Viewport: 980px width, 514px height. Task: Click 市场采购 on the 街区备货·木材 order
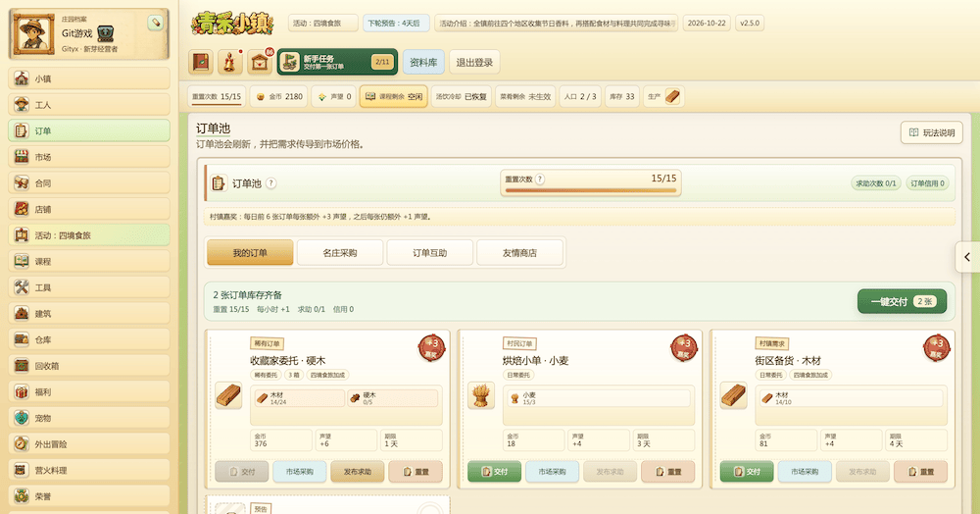pyautogui.click(x=805, y=472)
